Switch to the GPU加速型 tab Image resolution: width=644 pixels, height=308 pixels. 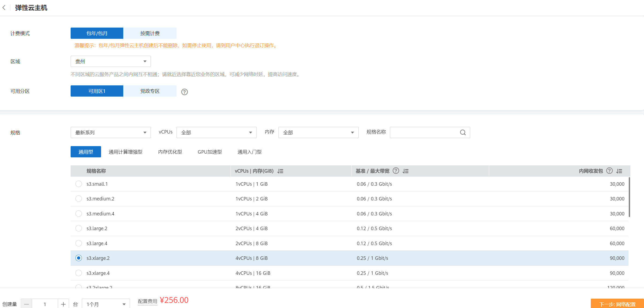pyautogui.click(x=210, y=152)
